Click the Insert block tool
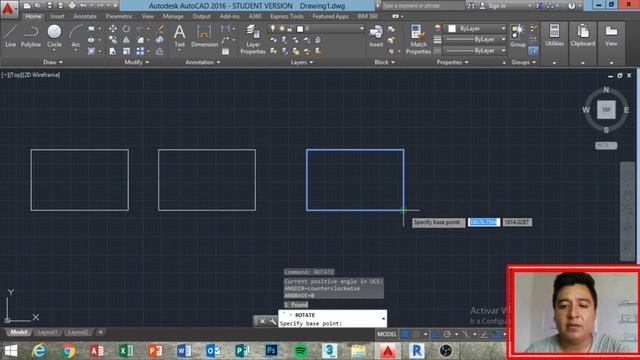Viewport: 640px width, 360px height. click(376, 36)
